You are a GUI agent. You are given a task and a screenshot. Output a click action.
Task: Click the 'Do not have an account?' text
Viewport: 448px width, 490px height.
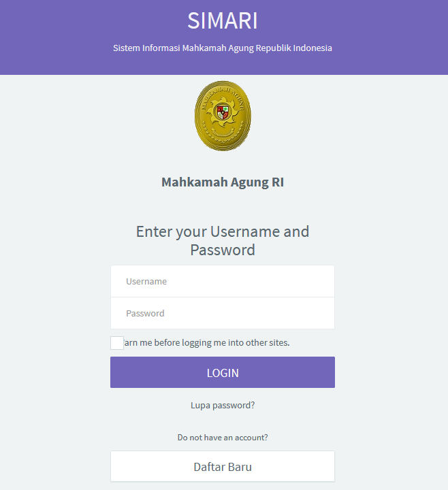[223, 438]
